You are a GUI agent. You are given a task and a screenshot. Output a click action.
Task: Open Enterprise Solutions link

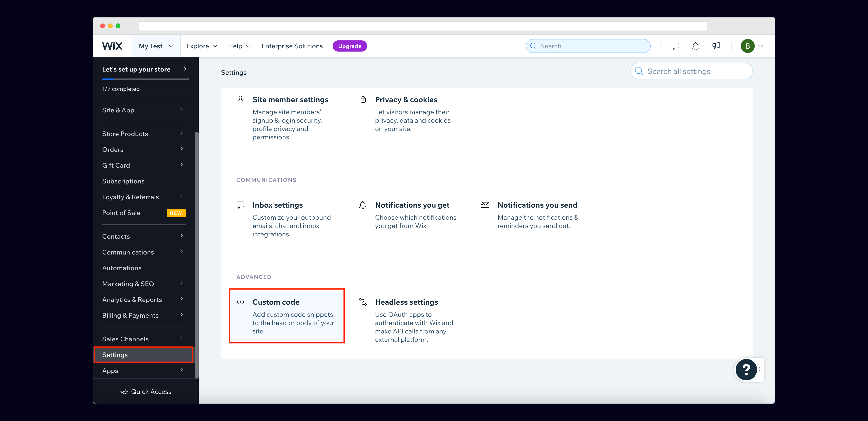[x=292, y=46]
